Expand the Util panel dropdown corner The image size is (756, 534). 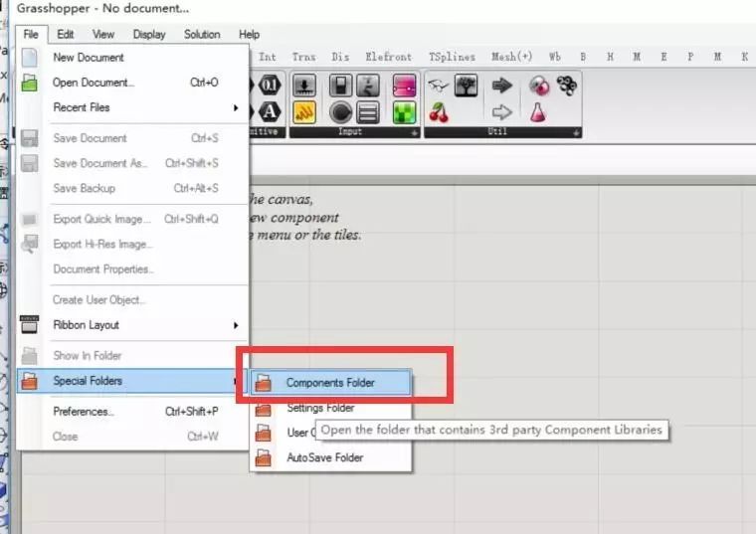click(576, 132)
